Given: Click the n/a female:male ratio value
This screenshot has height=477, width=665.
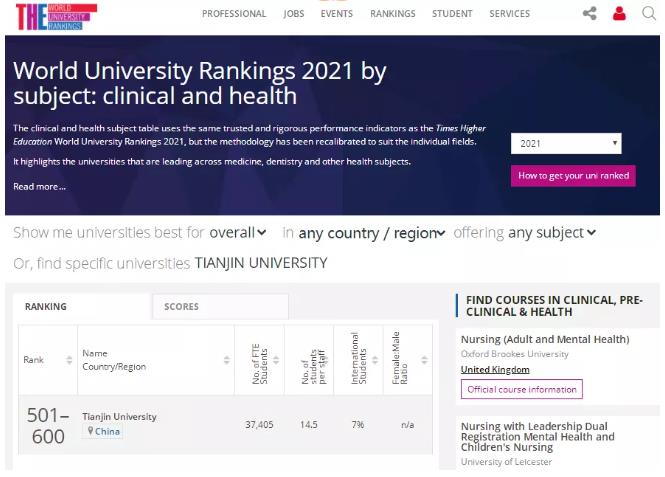Looking at the screenshot, I should pos(408,425).
